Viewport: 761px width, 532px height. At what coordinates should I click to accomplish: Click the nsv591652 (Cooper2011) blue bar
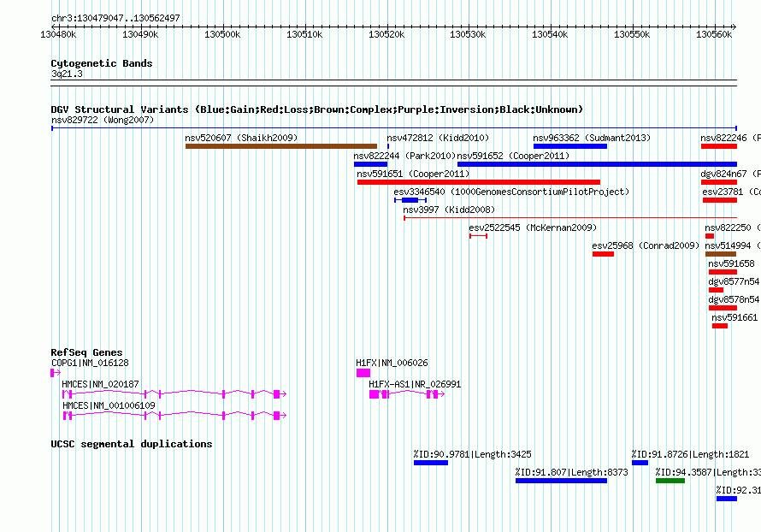(x=597, y=164)
